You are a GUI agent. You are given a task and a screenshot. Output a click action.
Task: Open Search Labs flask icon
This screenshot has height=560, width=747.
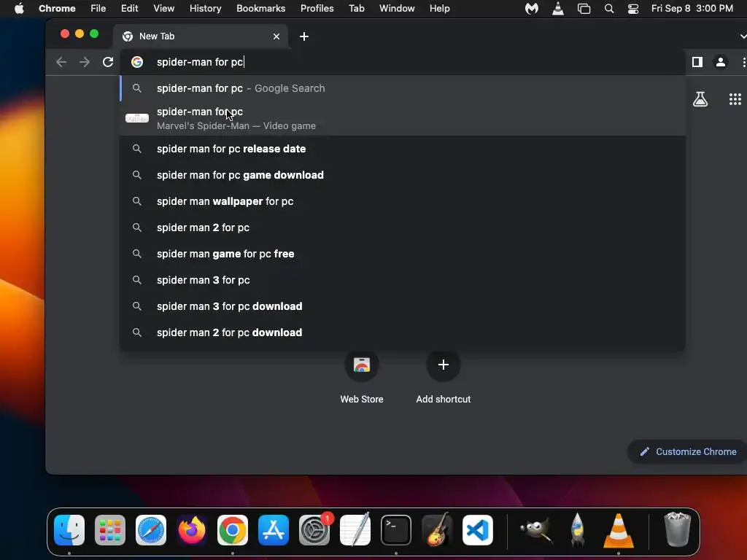700,99
